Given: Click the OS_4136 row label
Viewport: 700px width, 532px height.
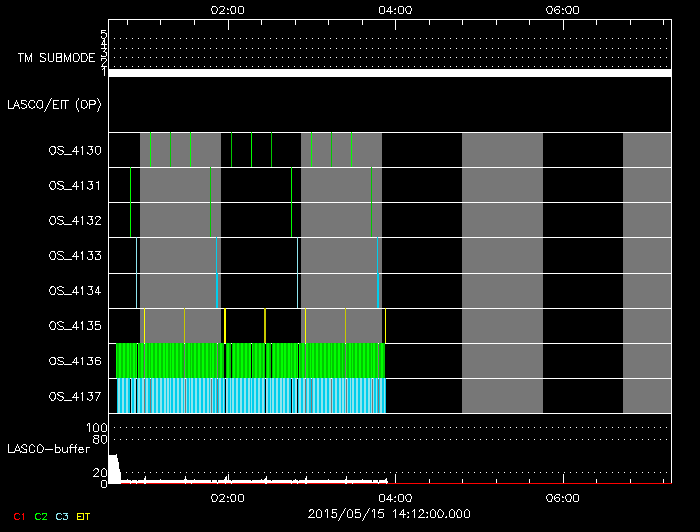Looking at the screenshot, I should (x=75, y=361).
